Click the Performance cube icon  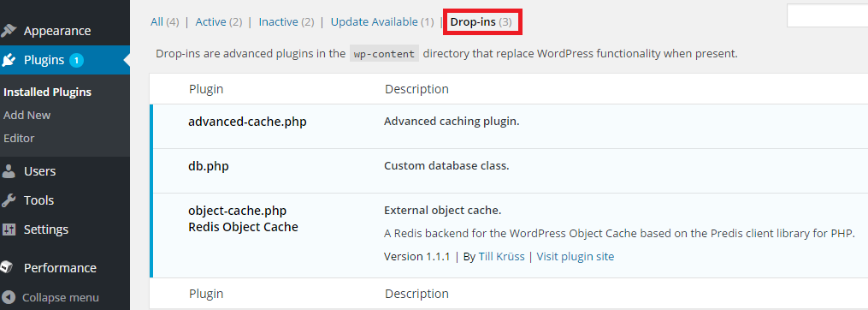7,268
